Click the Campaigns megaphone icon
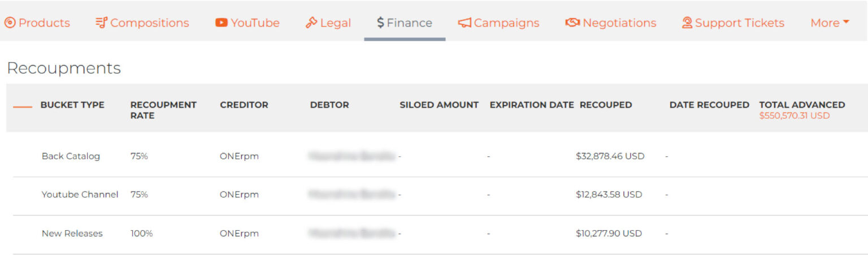The width and height of the screenshot is (868, 255). click(x=465, y=23)
